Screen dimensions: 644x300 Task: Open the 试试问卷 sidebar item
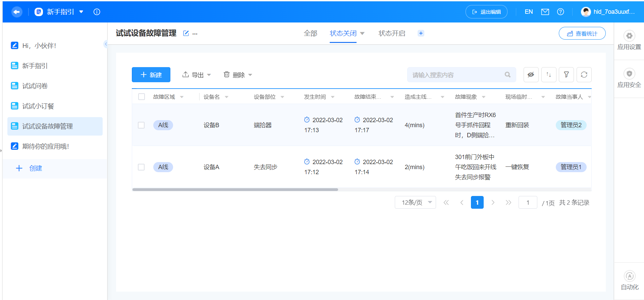click(x=55, y=86)
